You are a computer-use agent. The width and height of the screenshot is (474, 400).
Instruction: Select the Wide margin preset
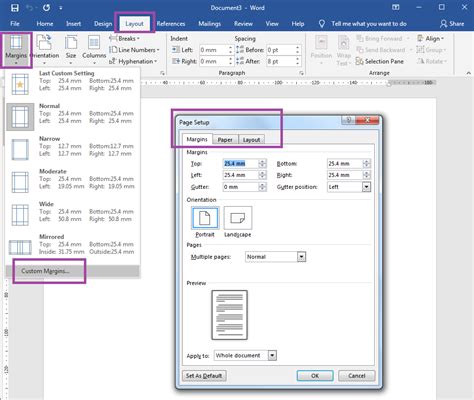click(x=73, y=214)
